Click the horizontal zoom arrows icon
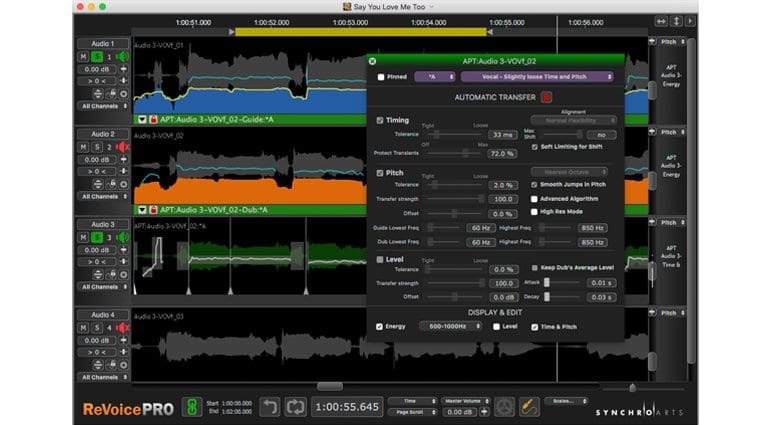Viewport: 770px width, 425px height. pos(661,22)
